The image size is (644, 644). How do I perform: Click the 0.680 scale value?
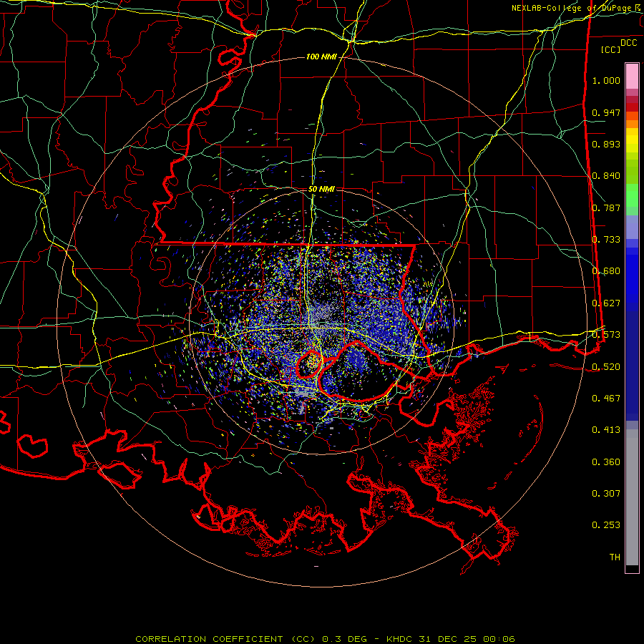(x=606, y=271)
